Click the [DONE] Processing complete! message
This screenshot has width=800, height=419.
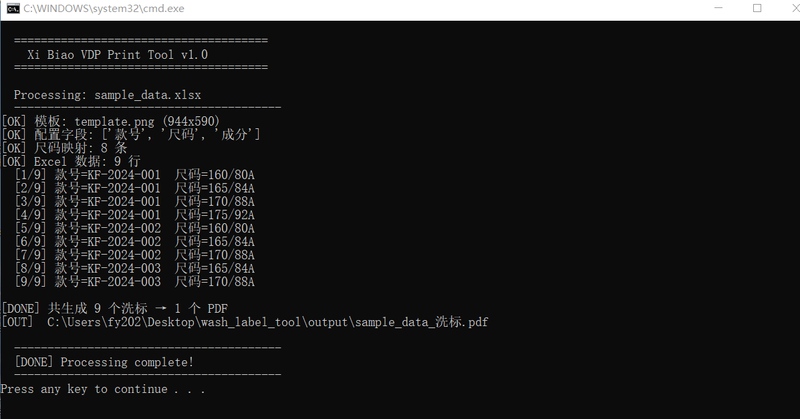[104, 362]
